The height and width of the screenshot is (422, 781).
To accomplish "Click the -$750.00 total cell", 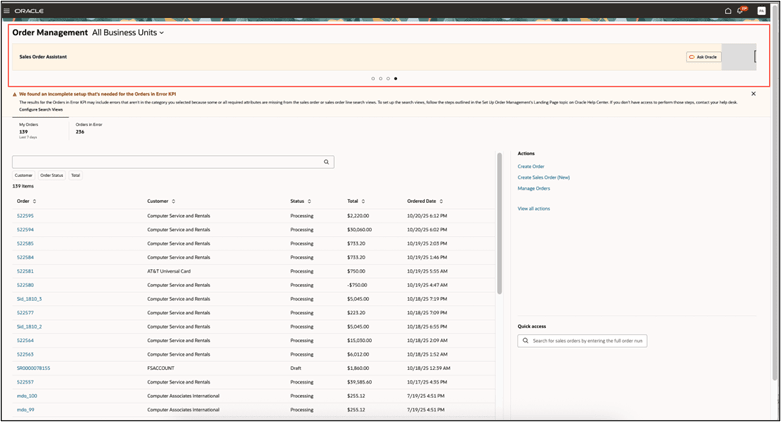I will click(357, 285).
